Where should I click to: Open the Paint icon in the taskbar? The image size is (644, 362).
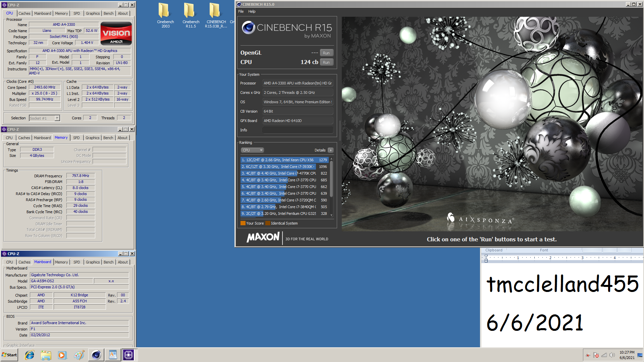point(79,355)
